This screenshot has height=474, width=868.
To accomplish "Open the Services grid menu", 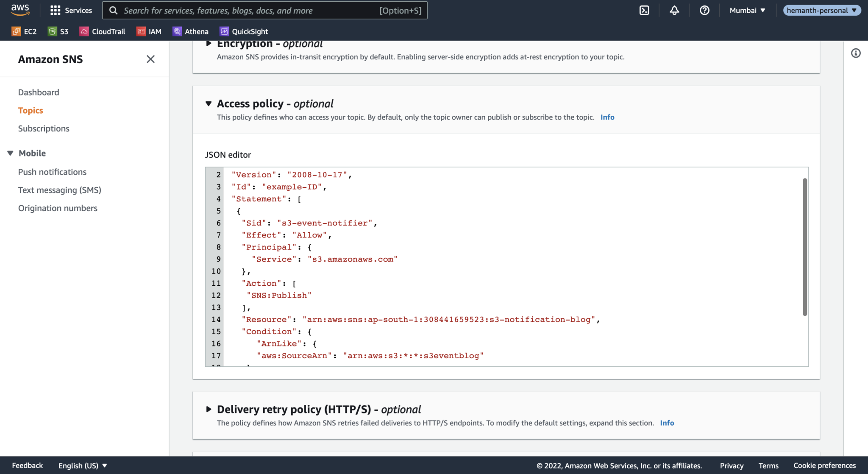I will point(71,10).
